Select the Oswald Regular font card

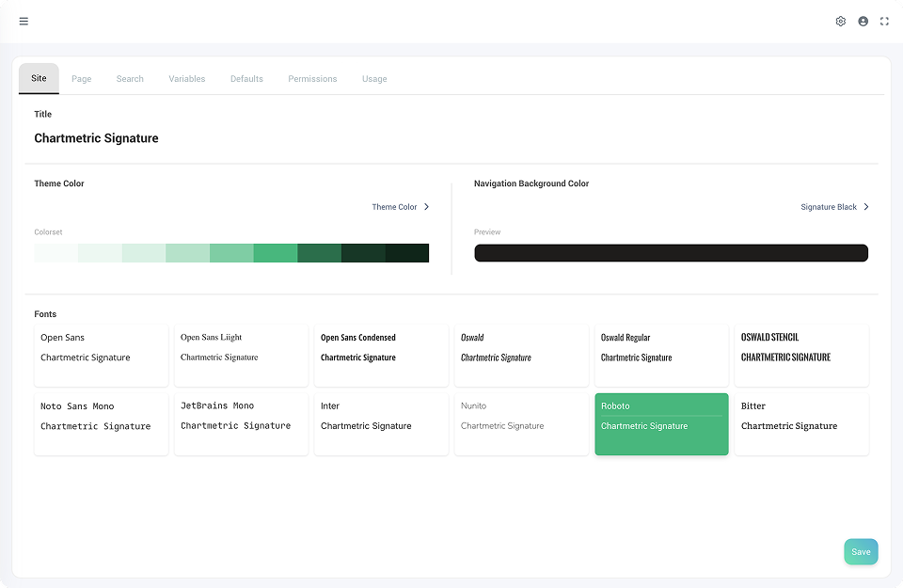(x=661, y=356)
